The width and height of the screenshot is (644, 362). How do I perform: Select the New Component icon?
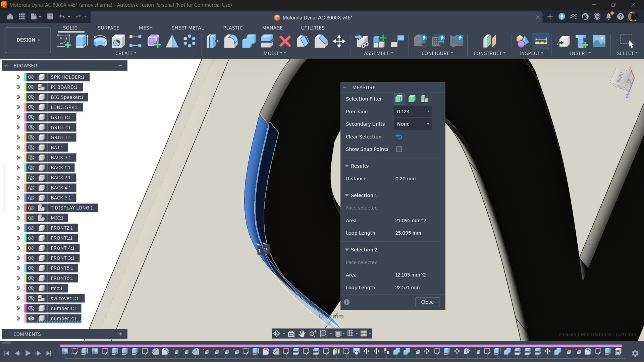tap(380, 41)
